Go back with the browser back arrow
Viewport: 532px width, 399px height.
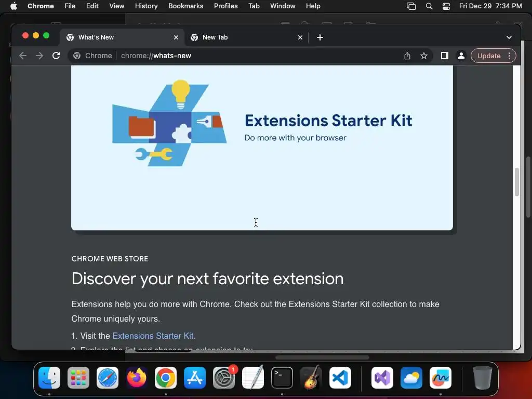[23, 56]
